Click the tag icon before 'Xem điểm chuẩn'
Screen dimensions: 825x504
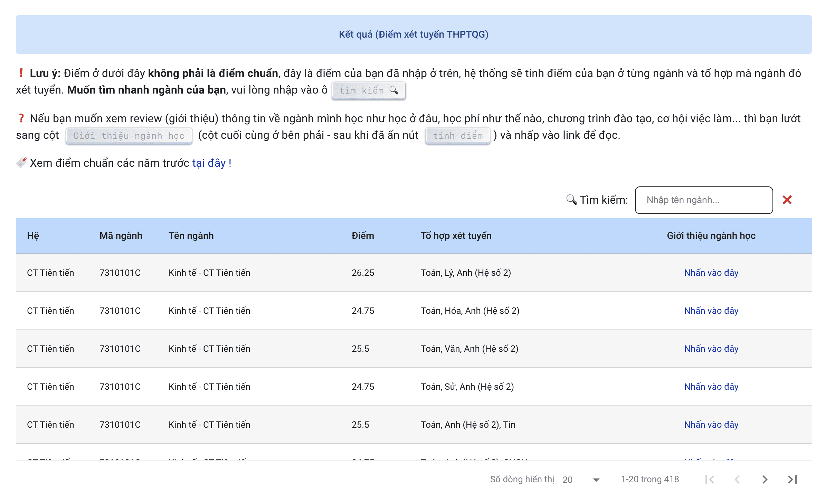point(21,163)
